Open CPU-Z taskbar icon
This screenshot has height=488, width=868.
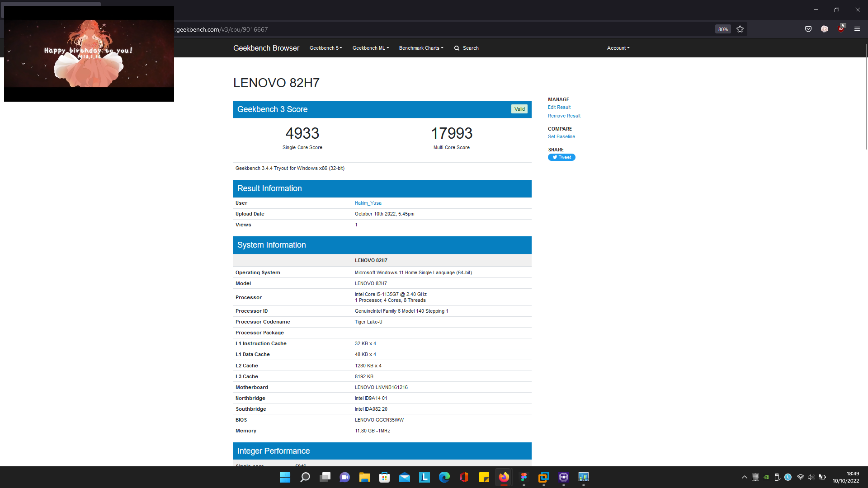[x=564, y=477]
